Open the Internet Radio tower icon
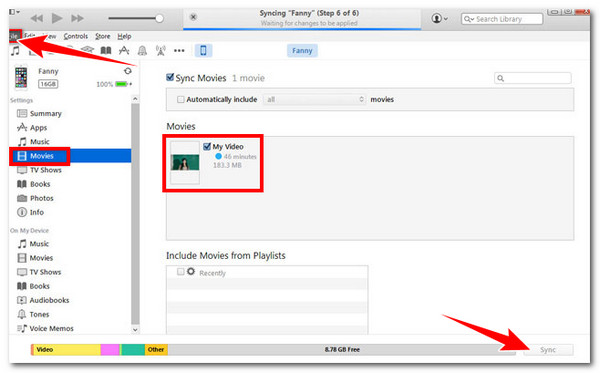This screenshot has height=373, width=600. pos(161,50)
